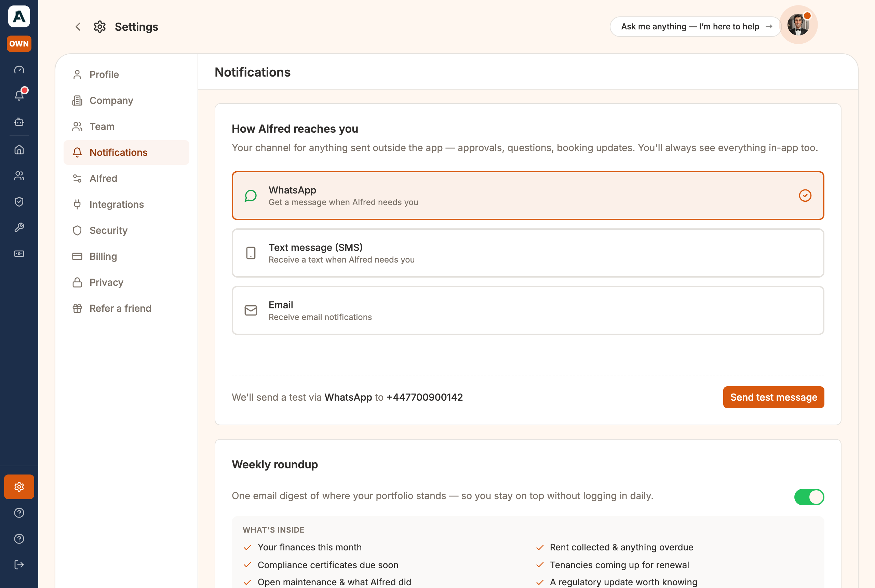Click the 'How Alfred reaches you' heading
The width and height of the screenshot is (875, 588).
click(295, 129)
